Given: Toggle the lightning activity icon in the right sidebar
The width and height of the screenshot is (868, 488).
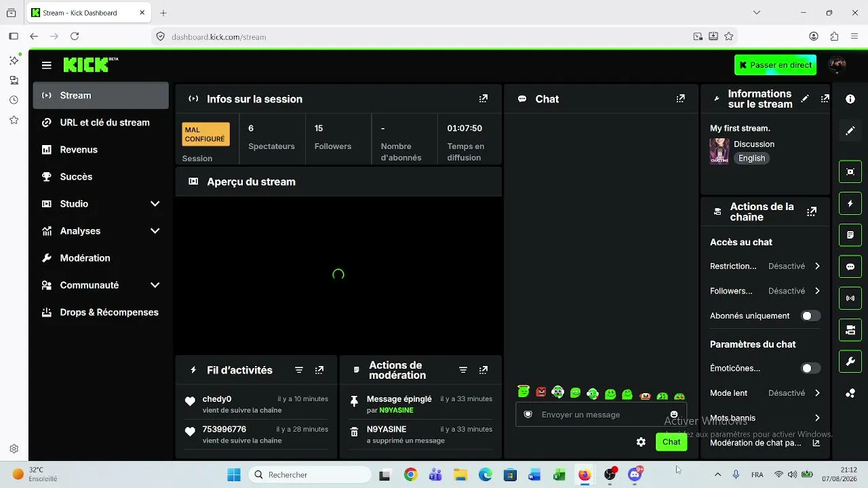Looking at the screenshot, I should point(850,203).
